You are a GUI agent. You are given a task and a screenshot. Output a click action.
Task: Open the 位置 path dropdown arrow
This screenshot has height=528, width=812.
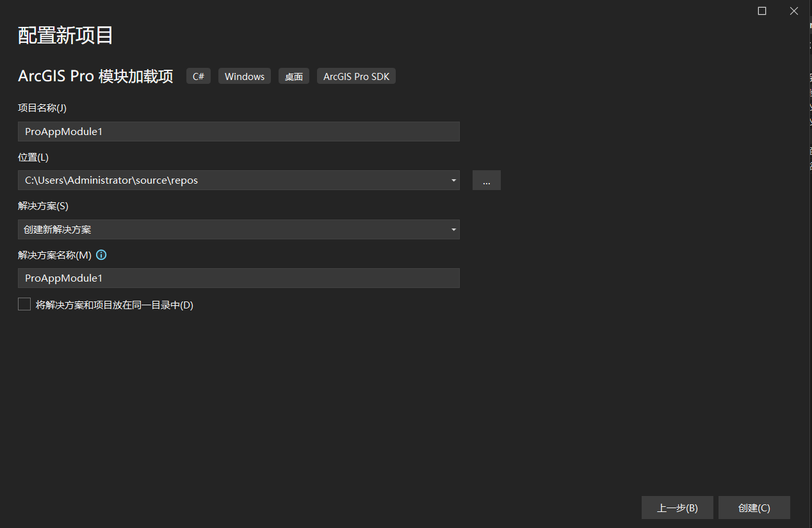click(453, 180)
